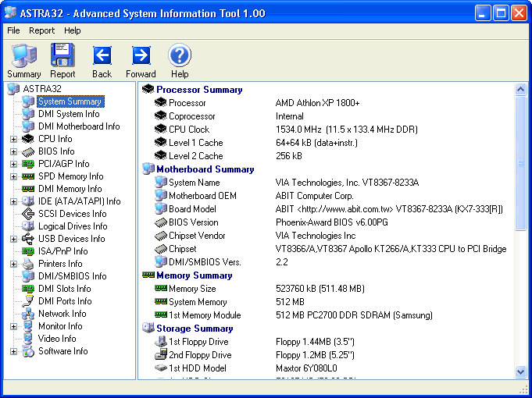The height and width of the screenshot is (398, 532).
Task: Select the Network Info tree entry
Action: tap(62, 314)
